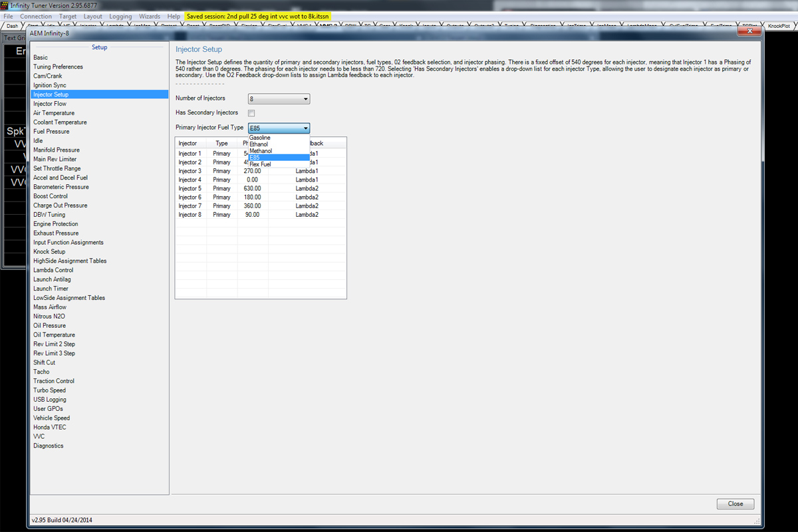This screenshot has height=532, width=798.
Task: Click the yellow Saved session label
Action: 257,16
